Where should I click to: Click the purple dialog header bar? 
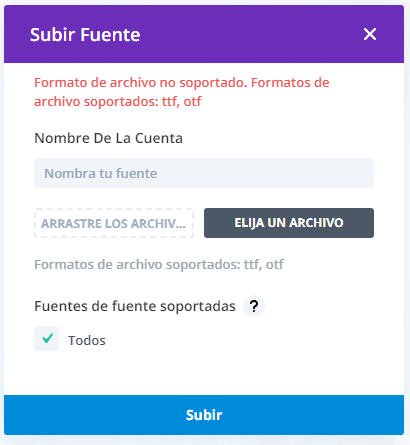[204, 34]
